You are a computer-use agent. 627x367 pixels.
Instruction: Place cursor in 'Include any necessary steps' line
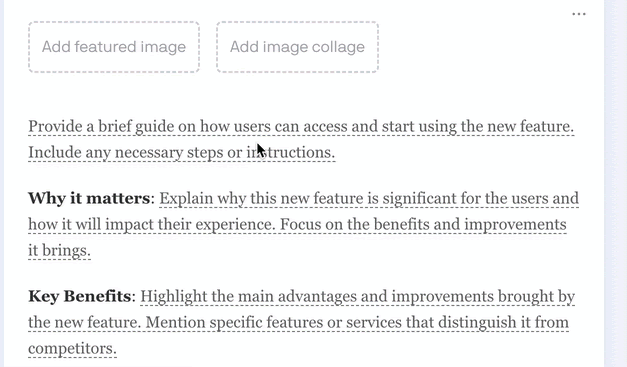[x=182, y=152]
